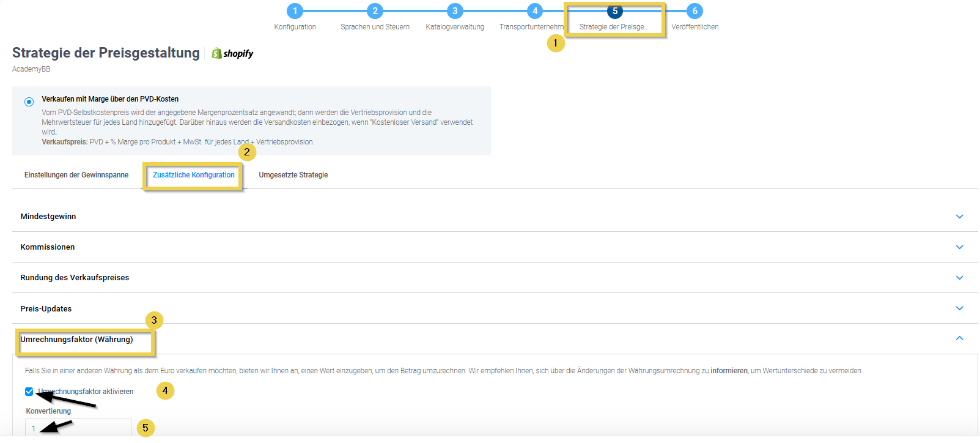This screenshot has width=980, height=443.
Task: Click step 5 Strategie der Preisgestaltung circle
Action: click(x=614, y=11)
